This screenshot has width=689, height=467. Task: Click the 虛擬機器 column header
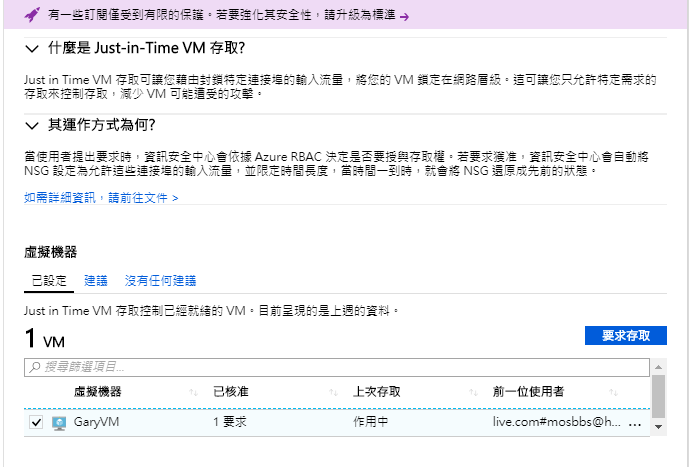pyautogui.click(x=98, y=391)
